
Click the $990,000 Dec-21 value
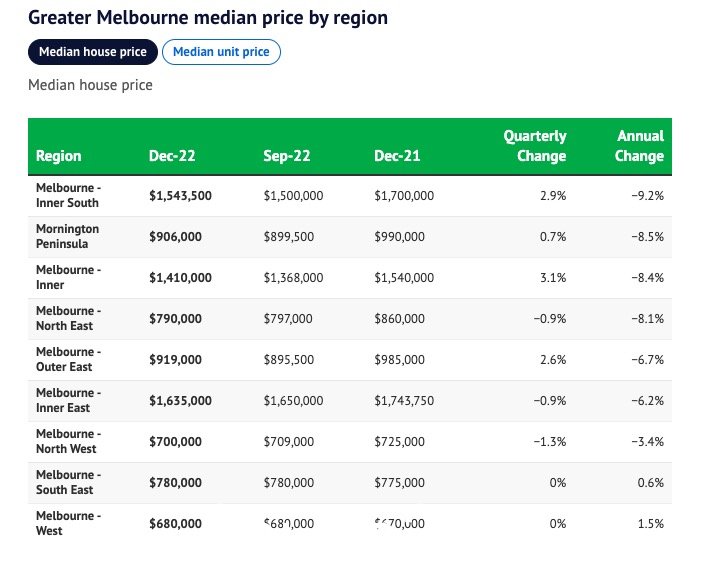click(399, 236)
